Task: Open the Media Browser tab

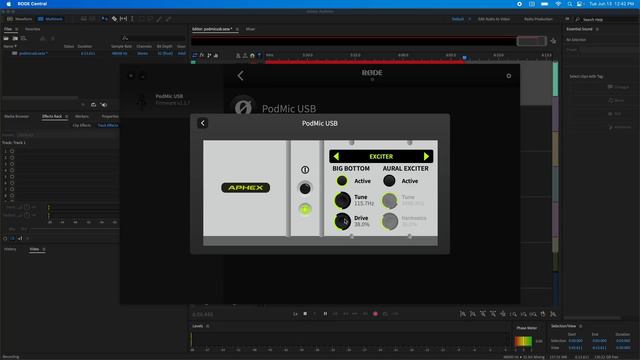Action: tap(16, 116)
